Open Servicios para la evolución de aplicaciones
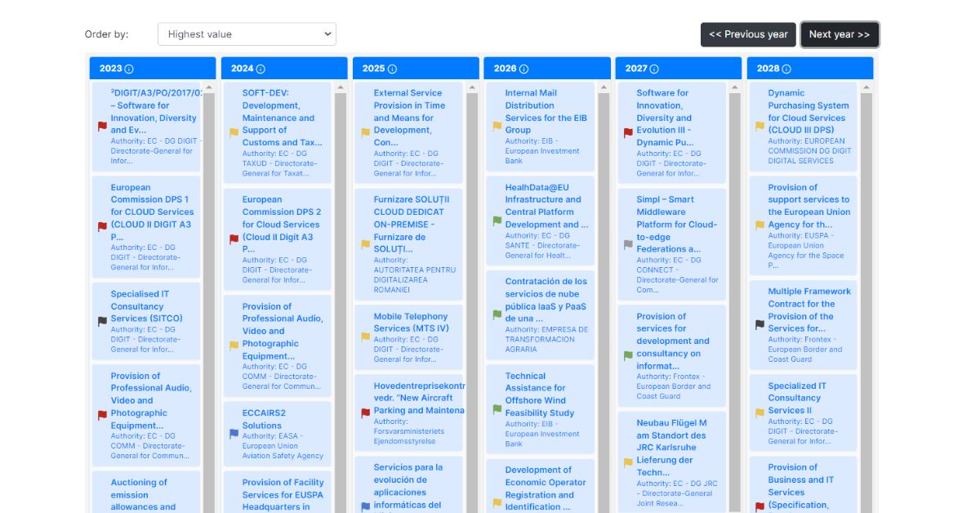980x513 pixels. coord(408,486)
